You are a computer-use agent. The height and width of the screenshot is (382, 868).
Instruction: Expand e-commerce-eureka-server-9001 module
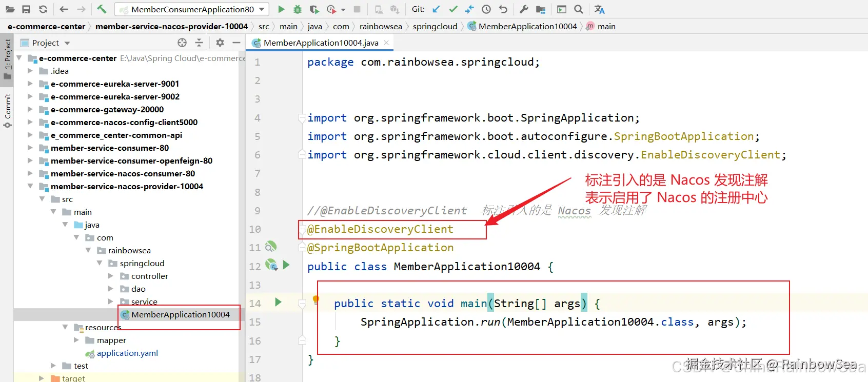point(30,84)
